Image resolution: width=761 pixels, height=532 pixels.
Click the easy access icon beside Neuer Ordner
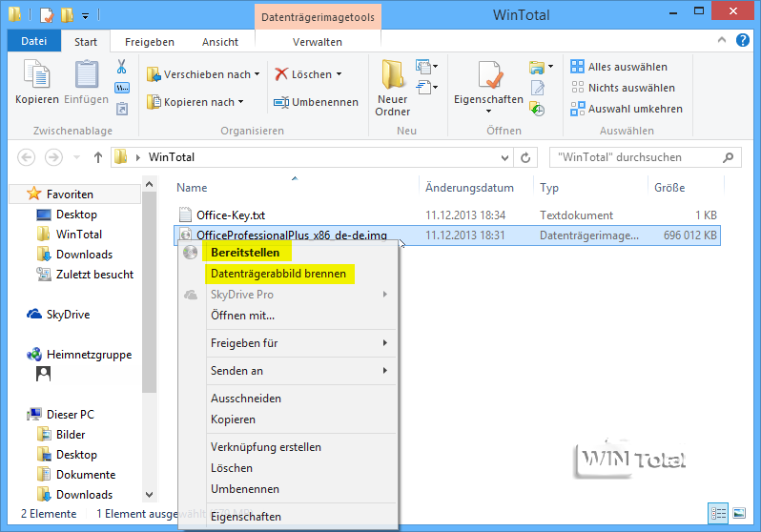click(423, 88)
